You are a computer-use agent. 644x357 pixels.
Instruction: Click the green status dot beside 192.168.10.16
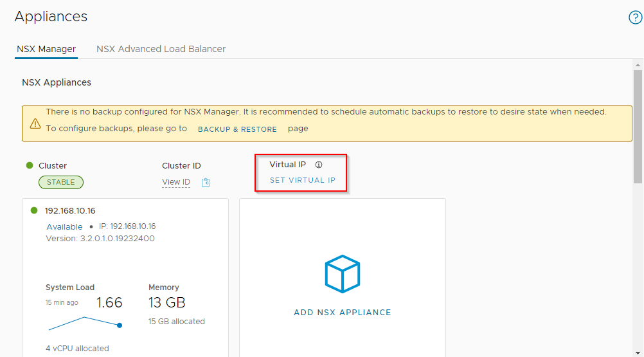[34, 210]
